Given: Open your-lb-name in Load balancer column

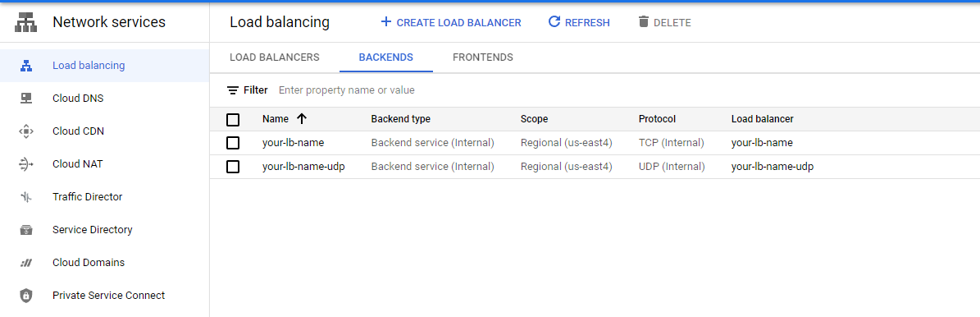Looking at the screenshot, I should coord(762,143).
